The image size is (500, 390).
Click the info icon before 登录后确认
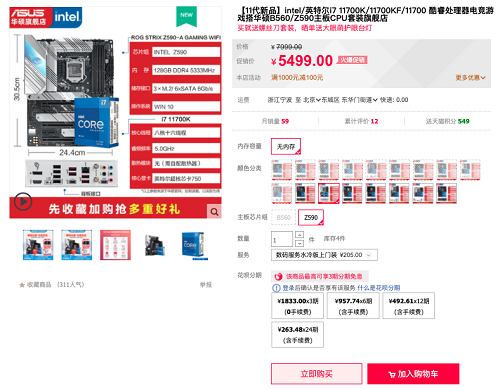pos(276,288)
